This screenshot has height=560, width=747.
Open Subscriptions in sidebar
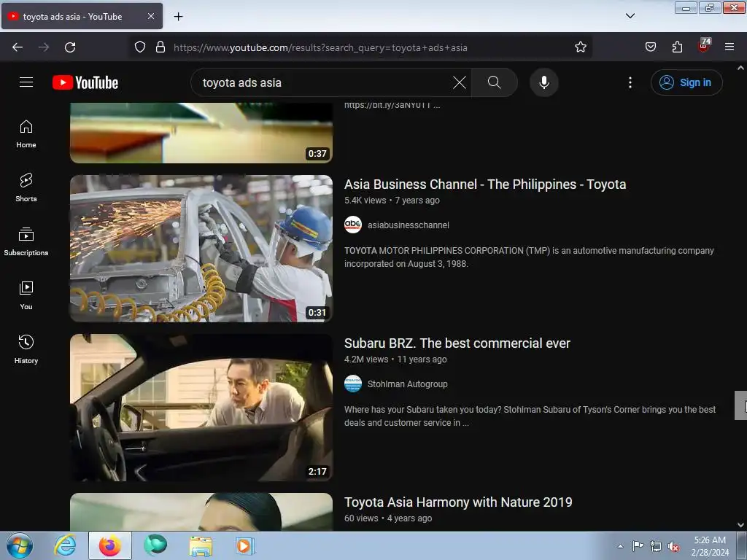tap(26, 242)
